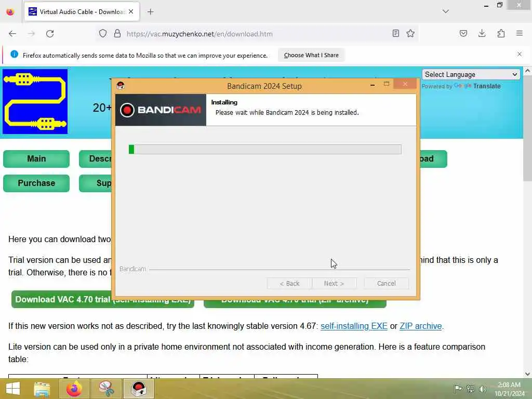
Task: Select the Bandicam installer taskbar icon
Action: (138, 389)
